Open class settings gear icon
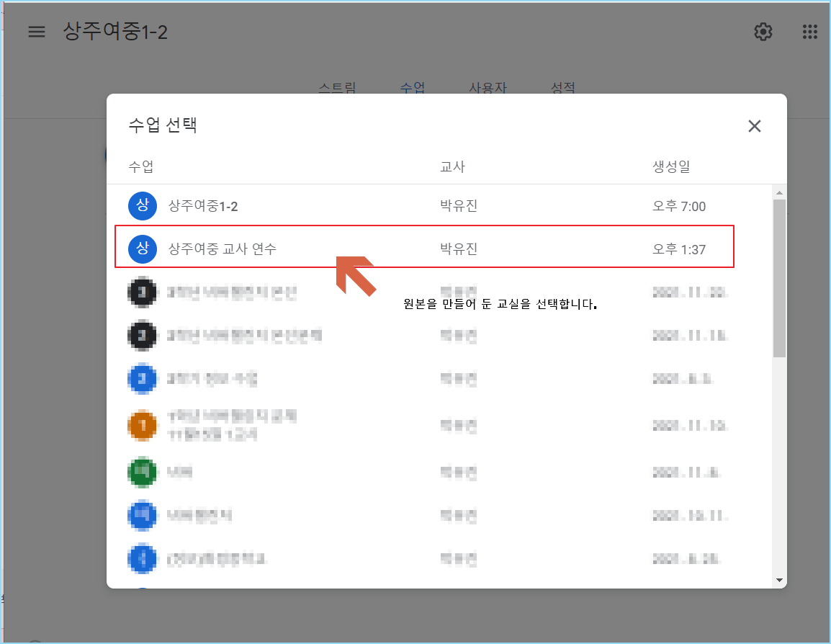Image resolution: width=831 pixels, height=644 pixels. point(763,32)
